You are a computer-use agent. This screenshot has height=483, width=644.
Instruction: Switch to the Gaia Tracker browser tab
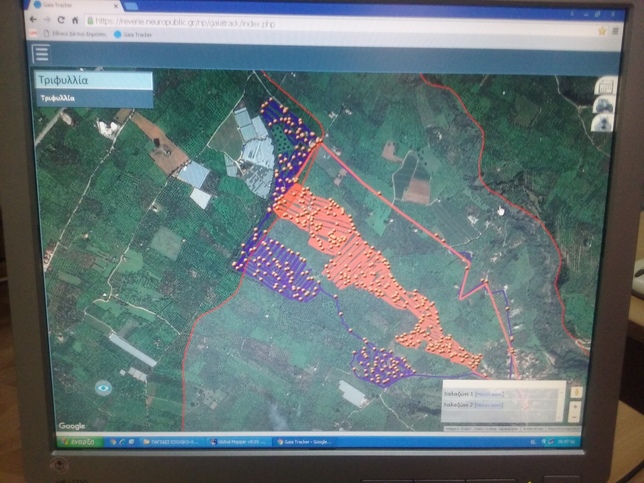pos(60,5)
